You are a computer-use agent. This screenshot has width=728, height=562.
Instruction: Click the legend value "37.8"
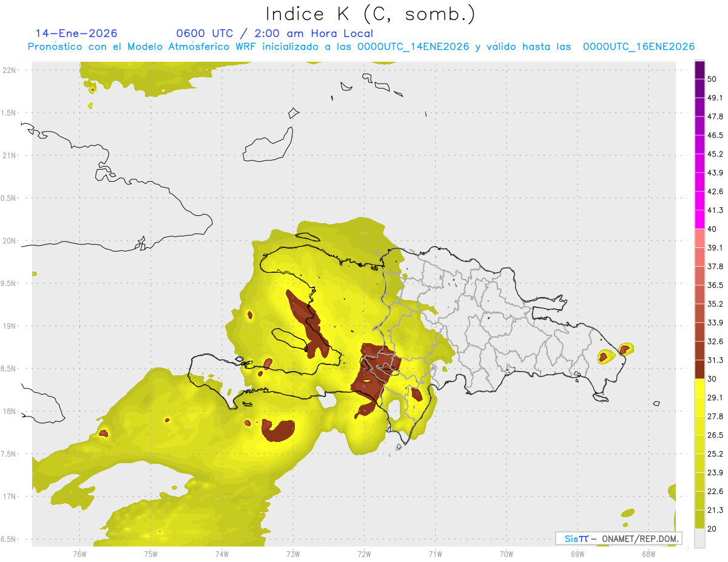(x=715, y=266)
